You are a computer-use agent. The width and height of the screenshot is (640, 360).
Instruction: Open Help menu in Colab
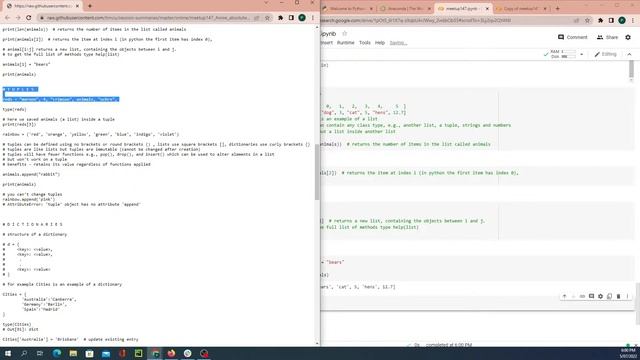pyautogui.click(x=380, y=42)
